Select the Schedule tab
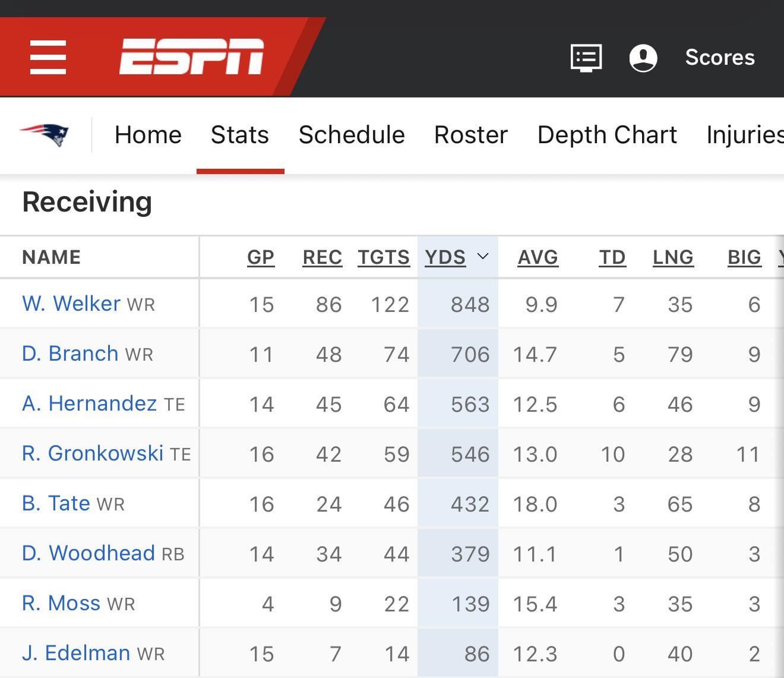This screenshot has width=784, height=678. click(x=352, y=135)
